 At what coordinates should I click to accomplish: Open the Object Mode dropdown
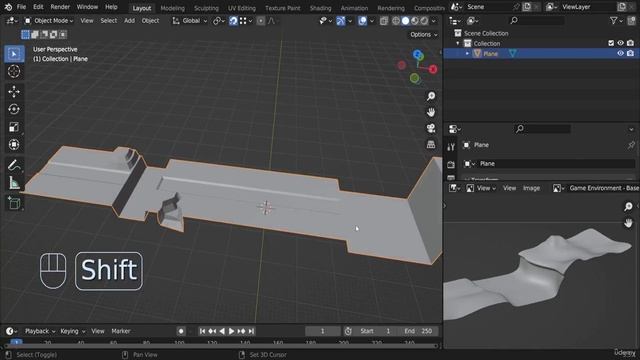(49, 21)
